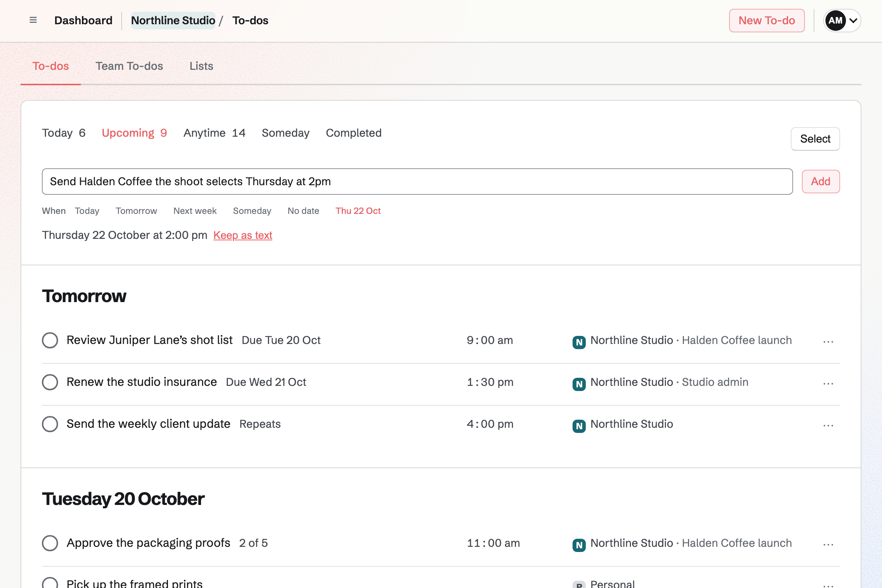Open more options for Approve the packaging proofs
Viewport: 882px width, 588px height.
pyautogui.click(x=828, y=545)
